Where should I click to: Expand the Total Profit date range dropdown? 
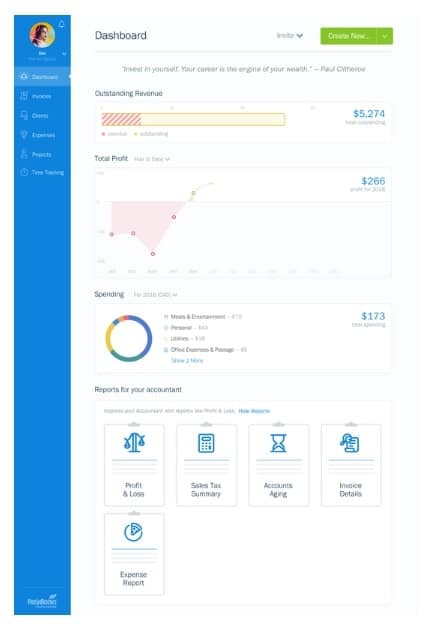click(151, 159)
